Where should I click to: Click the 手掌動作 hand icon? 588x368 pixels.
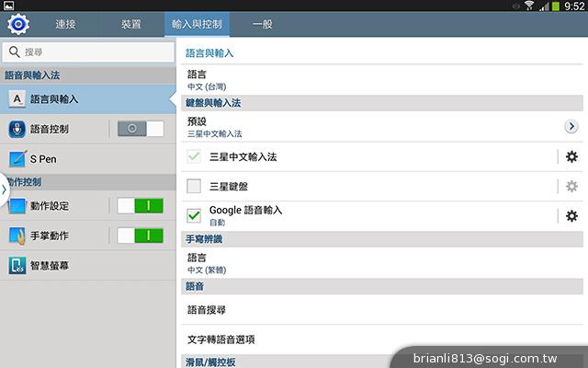[17, 236]
